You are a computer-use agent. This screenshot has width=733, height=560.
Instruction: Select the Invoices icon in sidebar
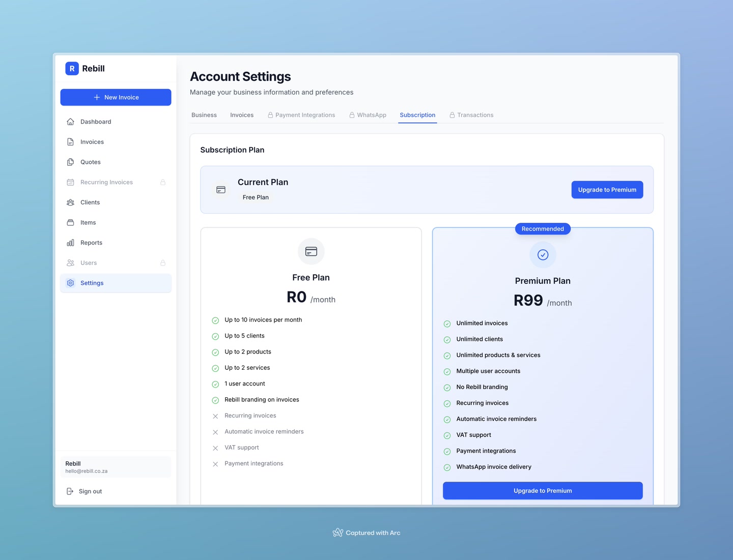70,141
